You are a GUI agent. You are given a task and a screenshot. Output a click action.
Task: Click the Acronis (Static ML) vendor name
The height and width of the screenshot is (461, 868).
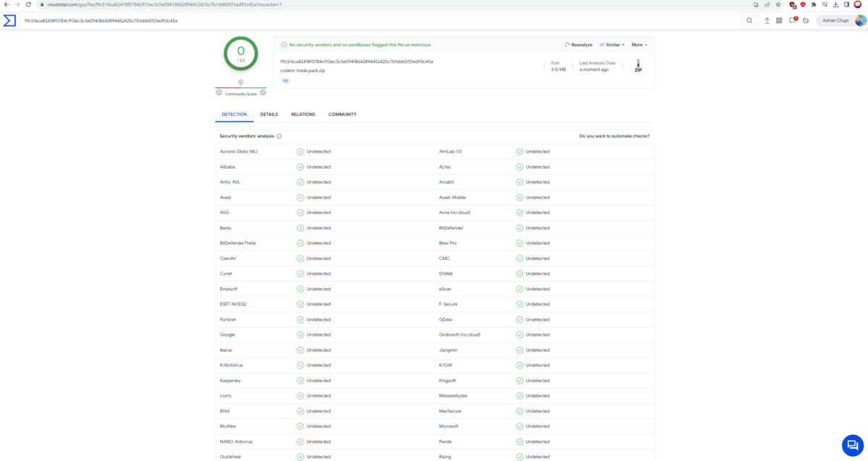pos(239,151)
